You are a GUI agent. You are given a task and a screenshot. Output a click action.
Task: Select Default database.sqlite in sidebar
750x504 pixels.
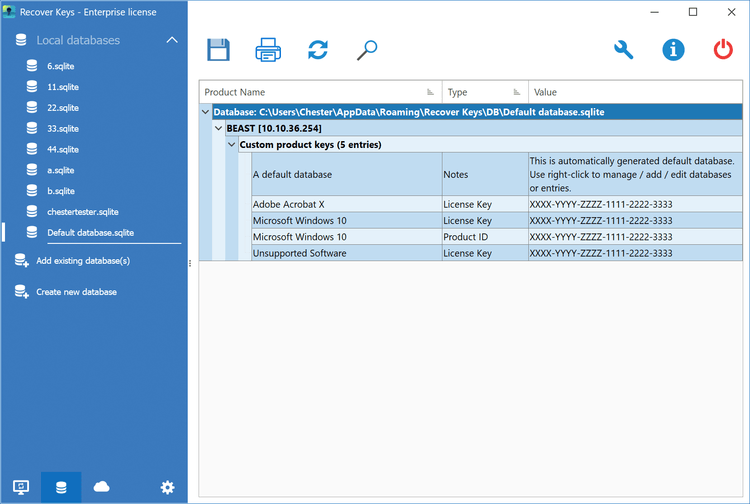click(90, 233)
